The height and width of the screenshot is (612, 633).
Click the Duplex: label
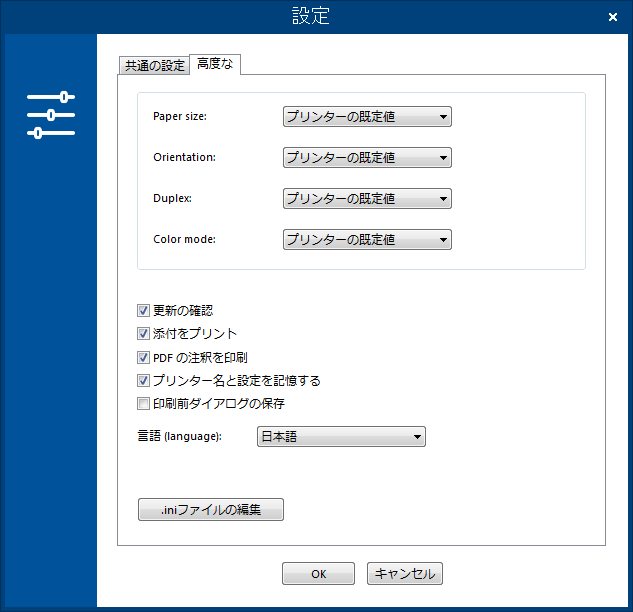point(172,198)
